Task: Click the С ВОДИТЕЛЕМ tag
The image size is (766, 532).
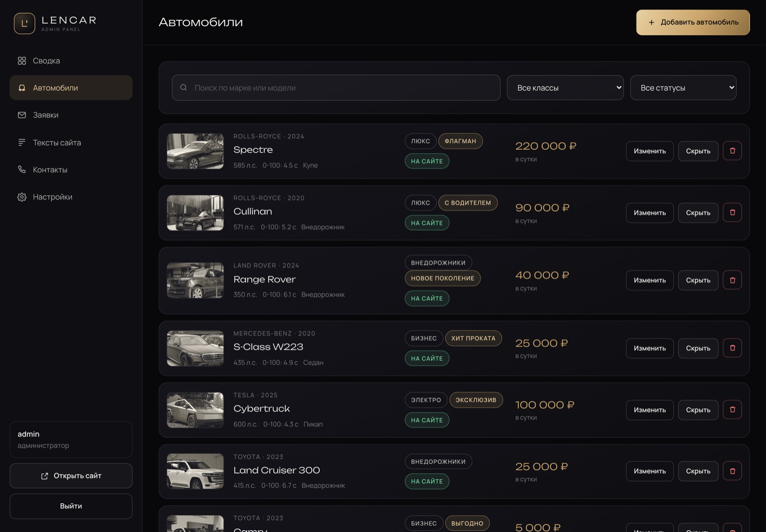Action: [468, 203]
